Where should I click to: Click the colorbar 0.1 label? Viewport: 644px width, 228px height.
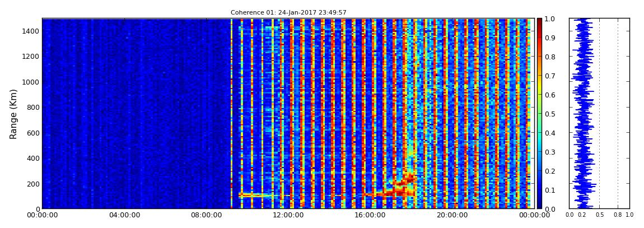point(549,190)
